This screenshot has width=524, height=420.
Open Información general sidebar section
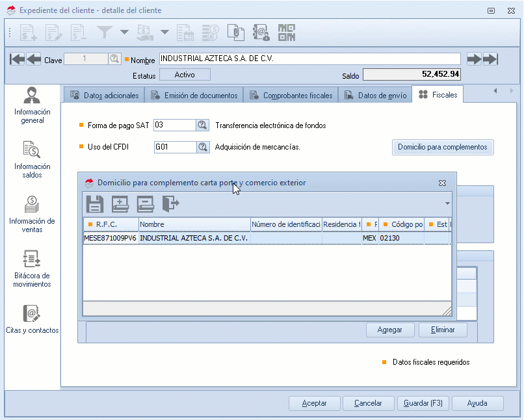tap(32, 105)
